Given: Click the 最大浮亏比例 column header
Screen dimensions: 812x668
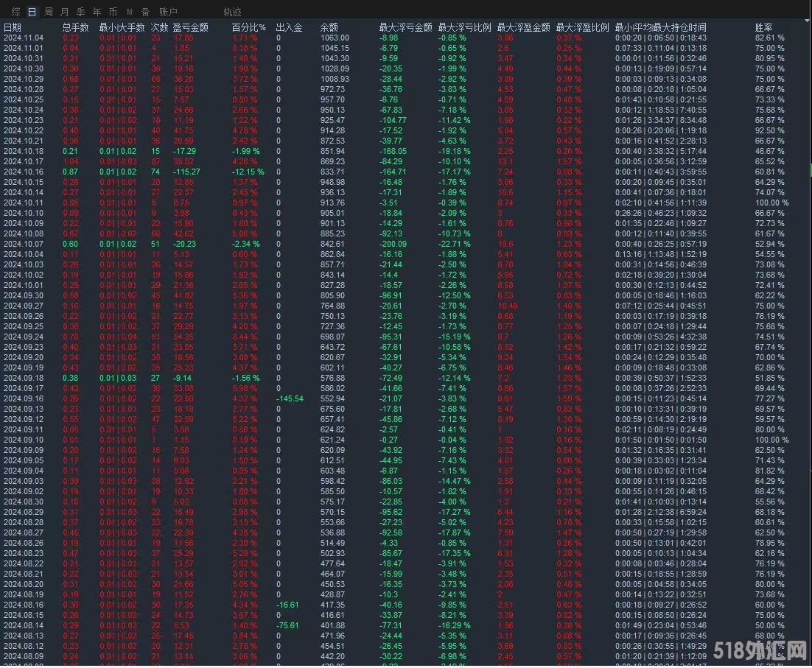Looking at the screenshot, I should [x=464, y=27].
